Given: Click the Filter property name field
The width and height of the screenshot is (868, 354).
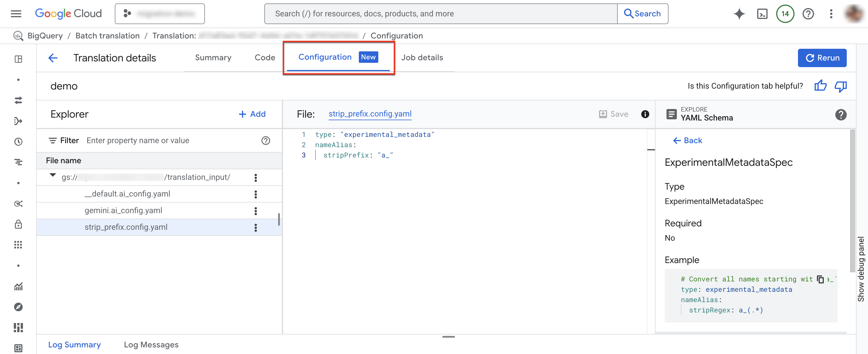Looking at the screenshot, I should [x=138, y=141].
